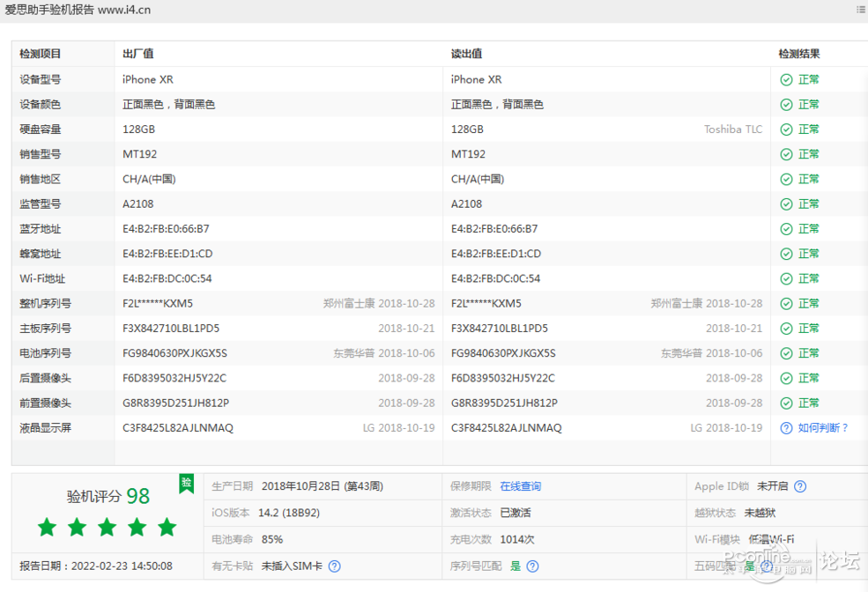Click the 越狱状态 未越狱 value
Viewport: 868px width, 592px height.
tap(760, 513)
